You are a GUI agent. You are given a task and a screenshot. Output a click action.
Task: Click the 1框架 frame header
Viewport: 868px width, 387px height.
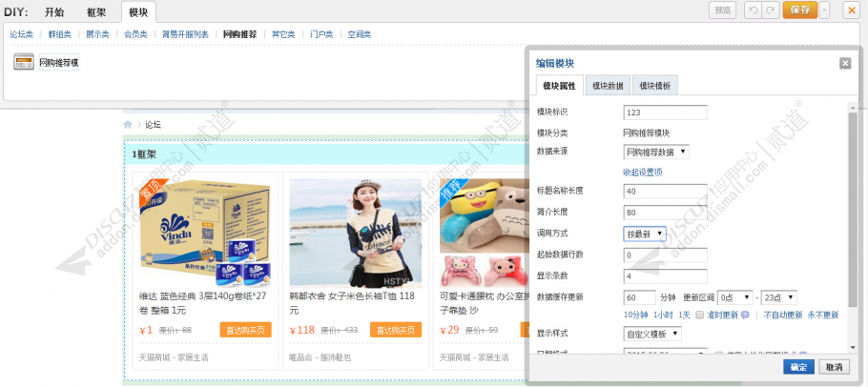coord(324,154)
